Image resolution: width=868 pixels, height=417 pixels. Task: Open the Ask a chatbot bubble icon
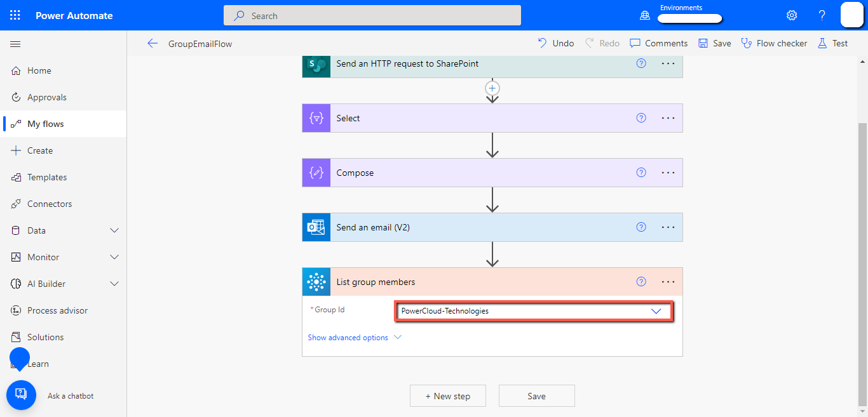(x=21, y=395)
